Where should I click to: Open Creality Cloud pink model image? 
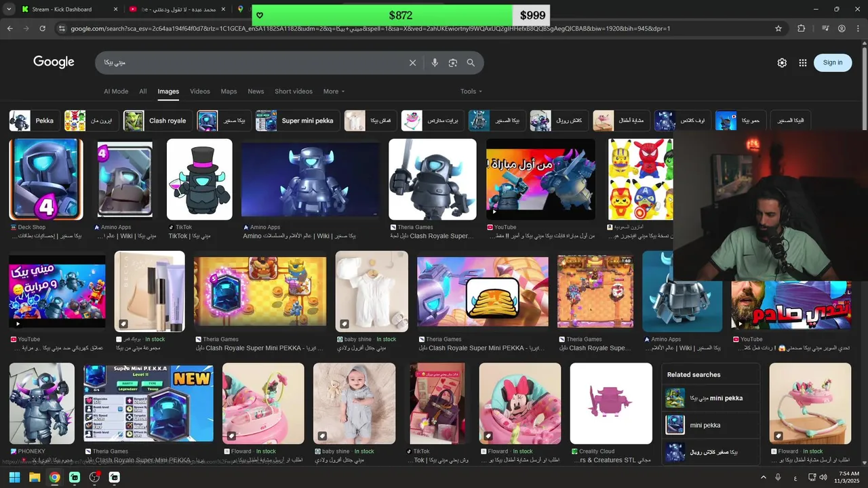pos(611,403)
